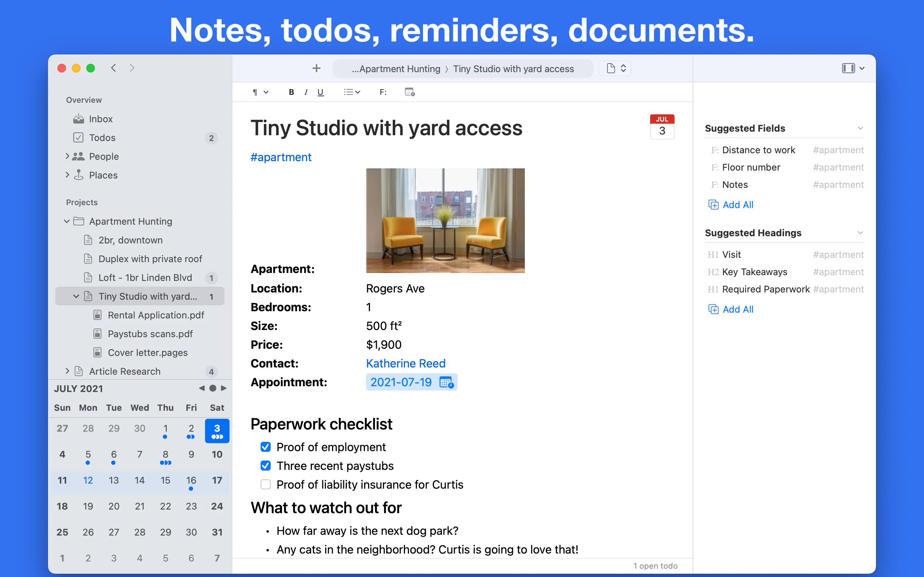The width and height of the screenshot is (924, 577).
Task: Click the date picker icon in formatting toolbar
Action: point(410,92)
